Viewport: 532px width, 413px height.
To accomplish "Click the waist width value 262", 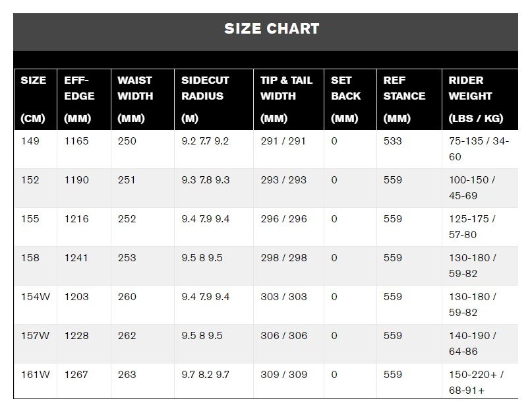I will 127,336.
